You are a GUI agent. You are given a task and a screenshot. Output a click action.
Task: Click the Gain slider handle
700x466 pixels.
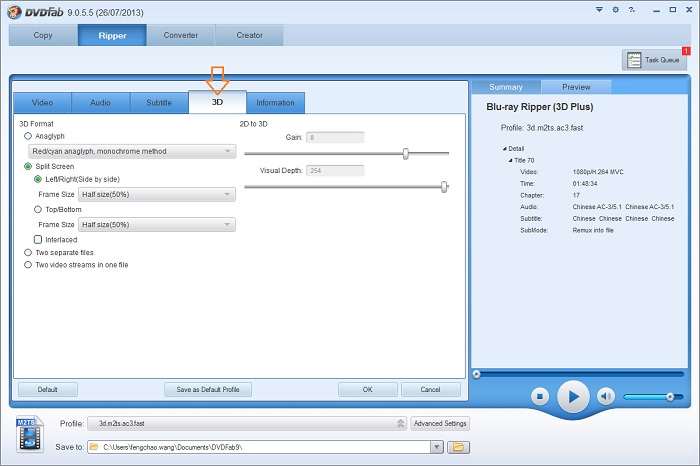coord(406,154)
